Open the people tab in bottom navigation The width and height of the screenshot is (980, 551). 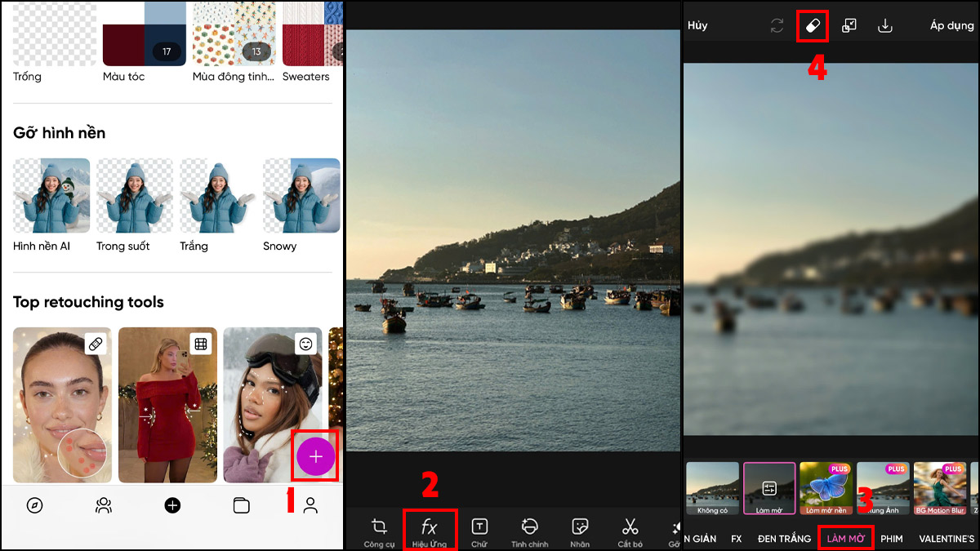(103, 505)
